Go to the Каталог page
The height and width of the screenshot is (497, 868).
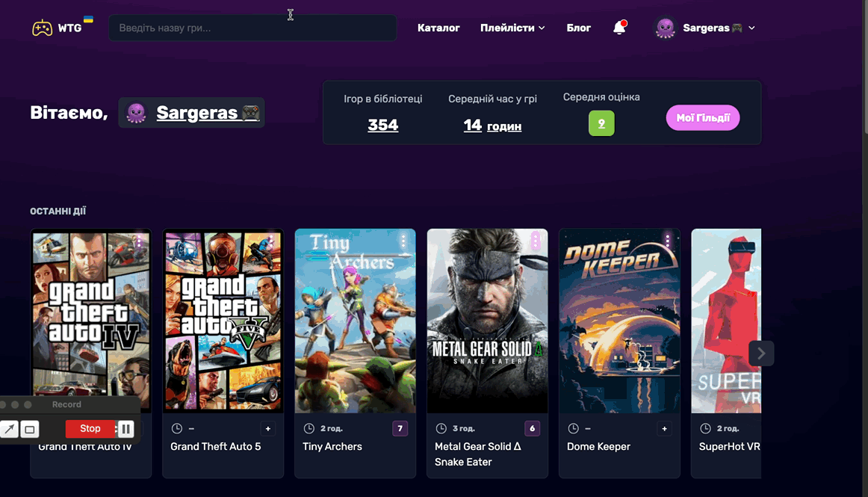coord(438,28)
